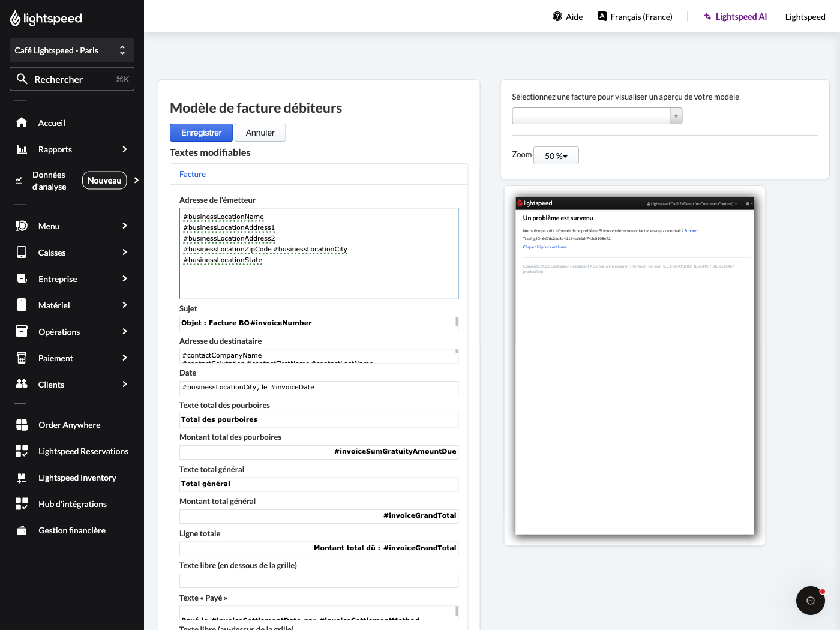Open the Café Lightspeed - Paris location selector
The width and height of the screenshot is (840, 630).
pyautogui.click(x=72, y=50)
